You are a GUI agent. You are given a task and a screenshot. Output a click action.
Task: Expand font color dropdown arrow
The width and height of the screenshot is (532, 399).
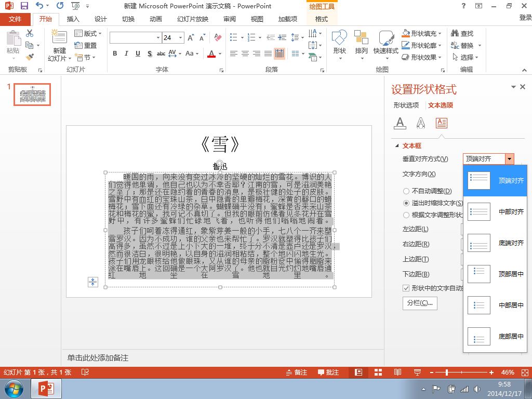coord(220,54)
